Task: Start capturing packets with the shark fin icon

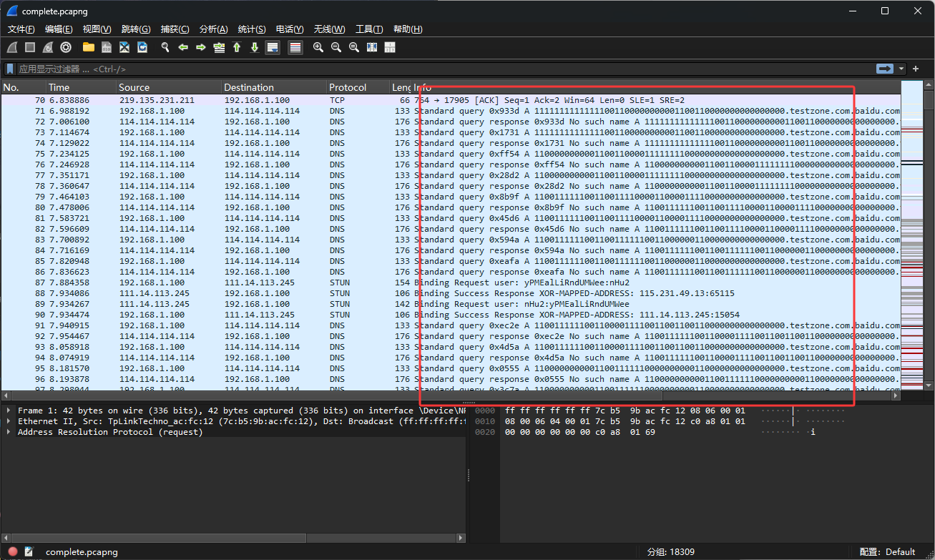Action: pos(12,47)
